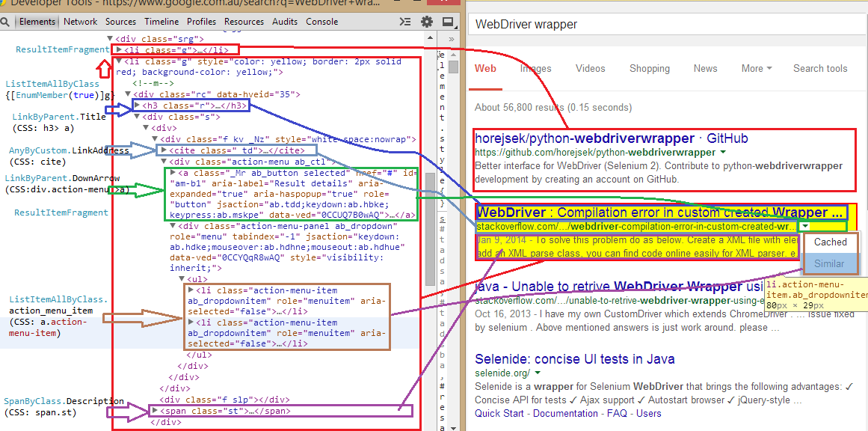Choose Similar from the result menu
This screenshot has width=868, height=431.
pos(831,263)
